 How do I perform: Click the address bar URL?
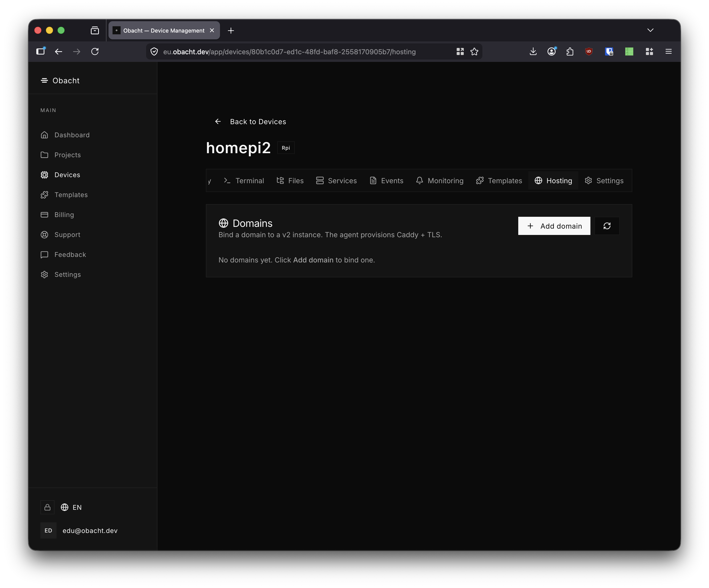(x=289, y=52)
